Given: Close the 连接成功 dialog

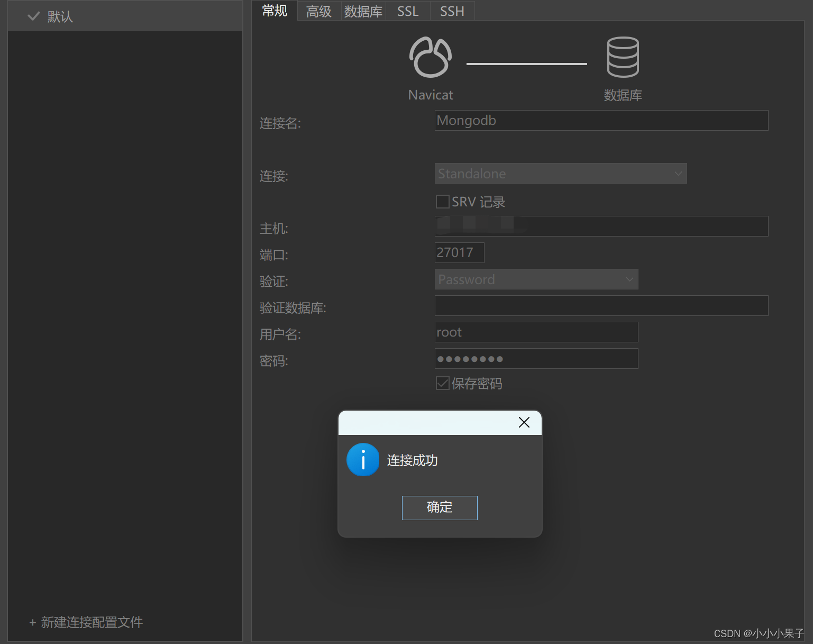Looking at the screenshot, I should point(524,422).
